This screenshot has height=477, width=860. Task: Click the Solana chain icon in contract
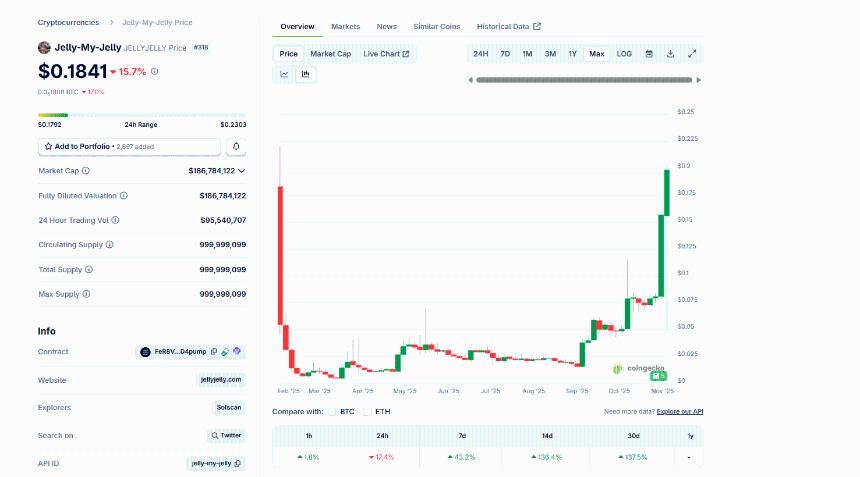[145, 352]
